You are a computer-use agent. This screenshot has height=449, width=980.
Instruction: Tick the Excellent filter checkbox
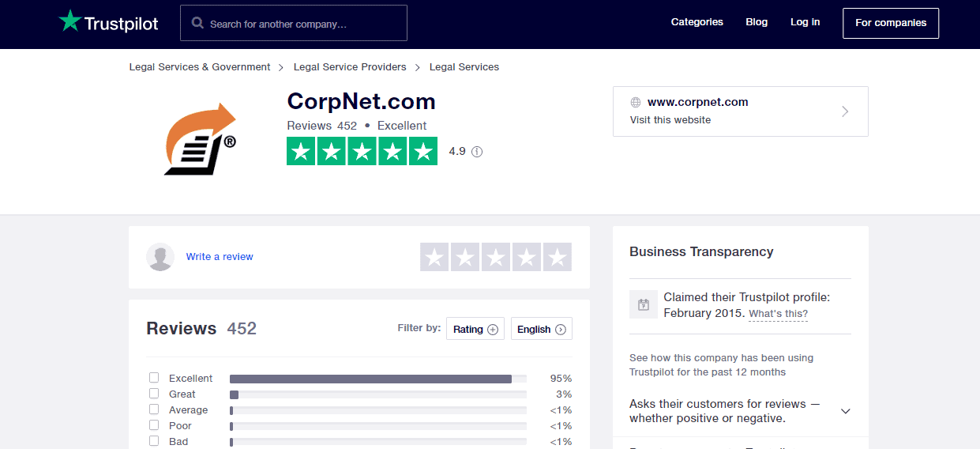tap(154, 378)
